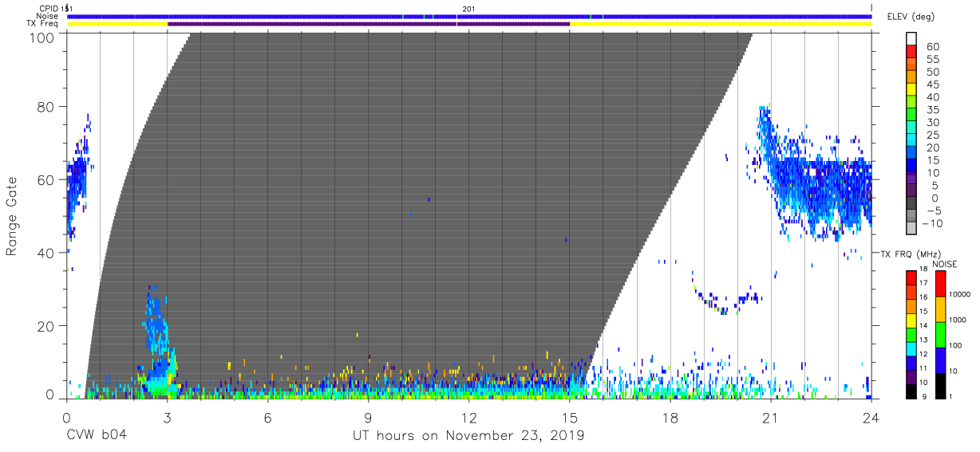Click the '10000' label on the NOISE scale
The height and width of the screenshot is (452, 980).
[x=960, y=296]
